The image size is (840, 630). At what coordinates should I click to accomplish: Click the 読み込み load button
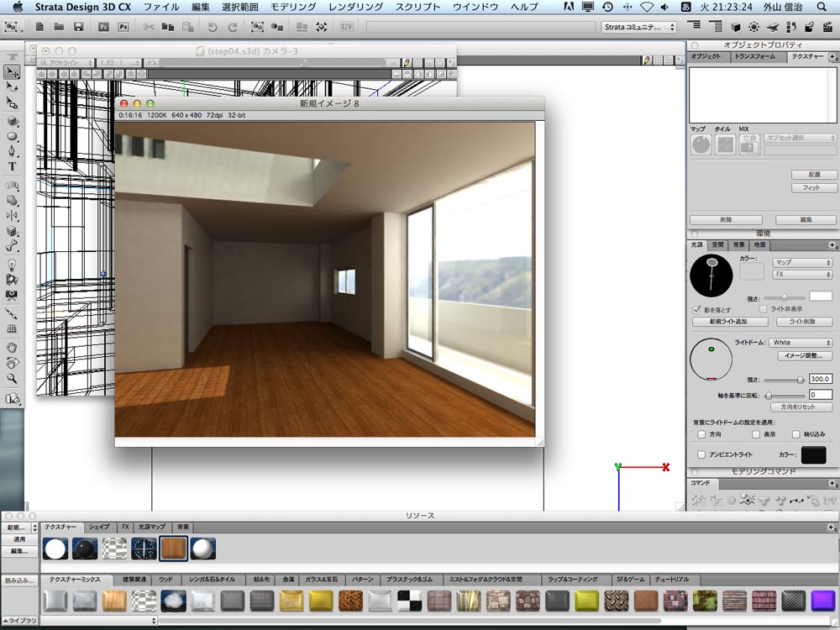coord(18,580)
